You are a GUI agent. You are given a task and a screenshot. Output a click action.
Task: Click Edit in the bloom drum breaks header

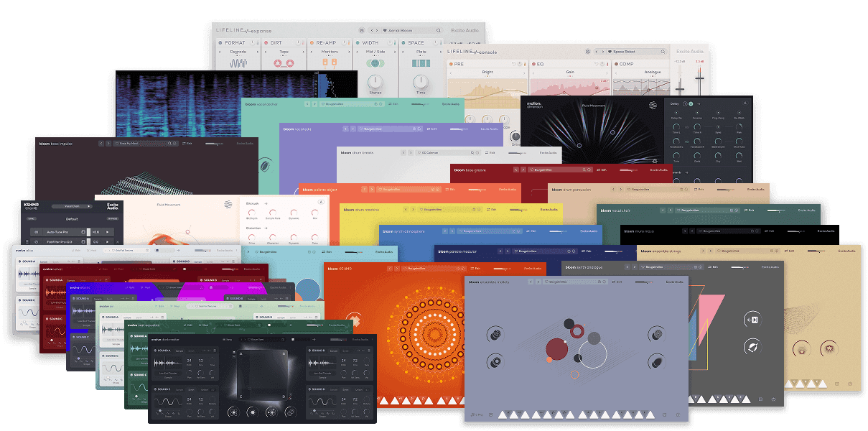point(491,153)
